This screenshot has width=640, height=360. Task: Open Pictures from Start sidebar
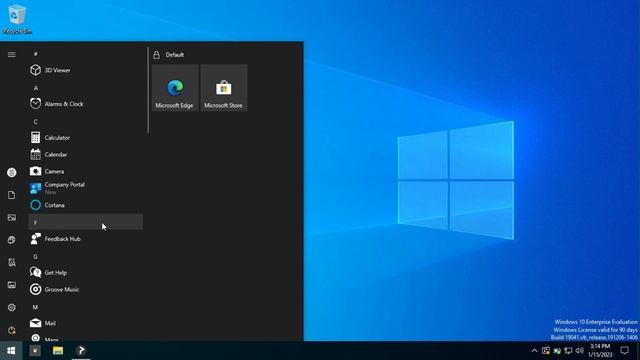11,218
